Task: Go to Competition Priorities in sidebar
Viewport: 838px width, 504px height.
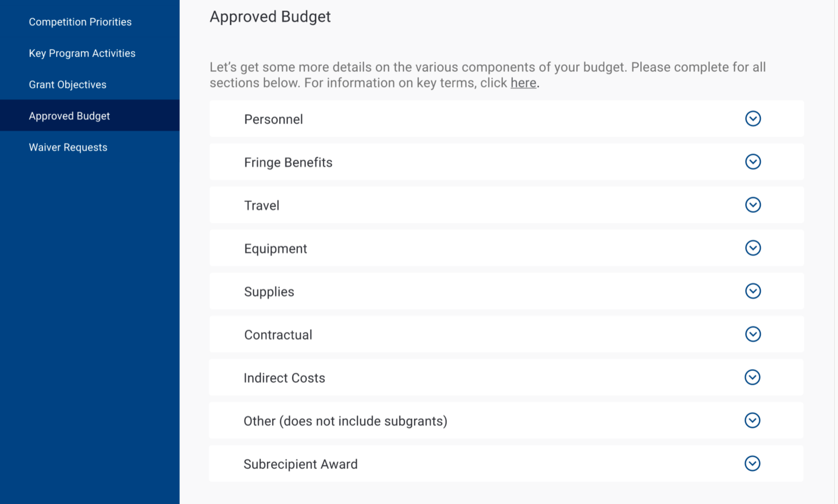Action: [x=80, y=22]
